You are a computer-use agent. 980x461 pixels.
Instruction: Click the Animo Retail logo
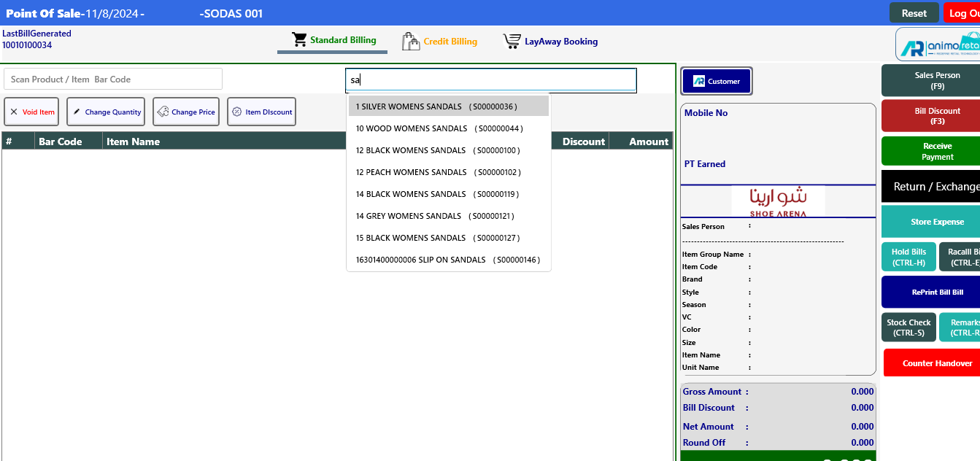click(x=938, y=44)
